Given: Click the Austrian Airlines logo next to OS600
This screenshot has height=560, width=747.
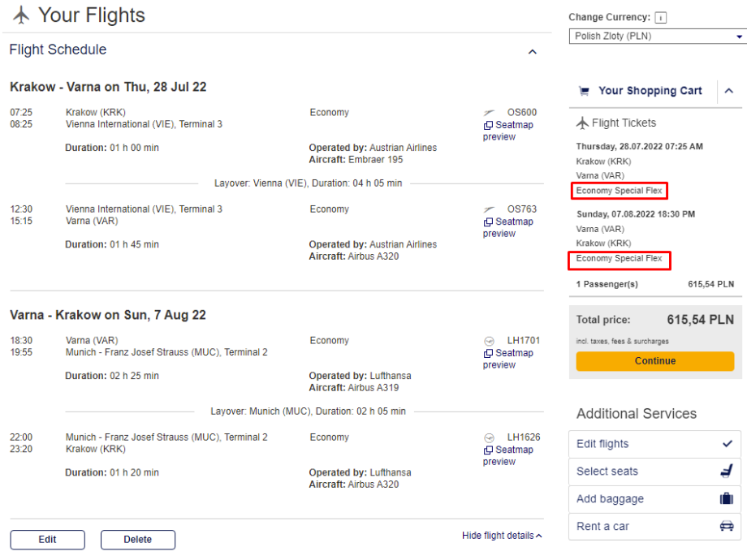Looking at the screenshot, I should pos(489,113).
